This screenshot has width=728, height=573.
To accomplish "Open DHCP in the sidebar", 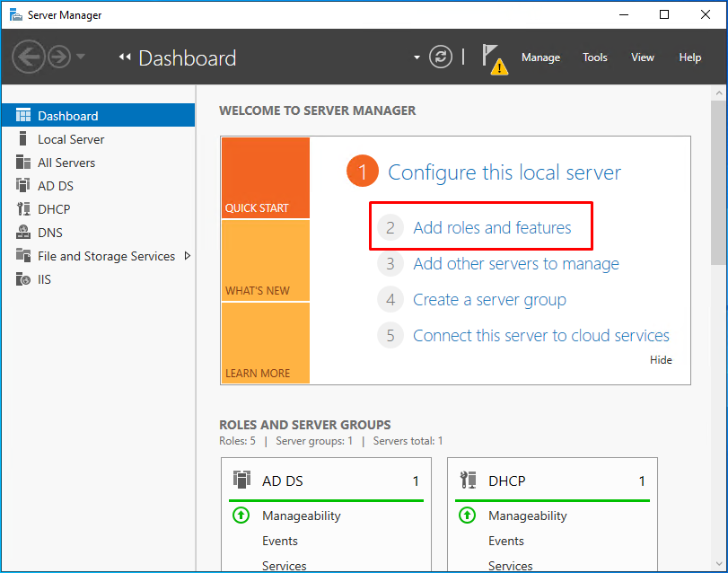I will coord(98,209).
